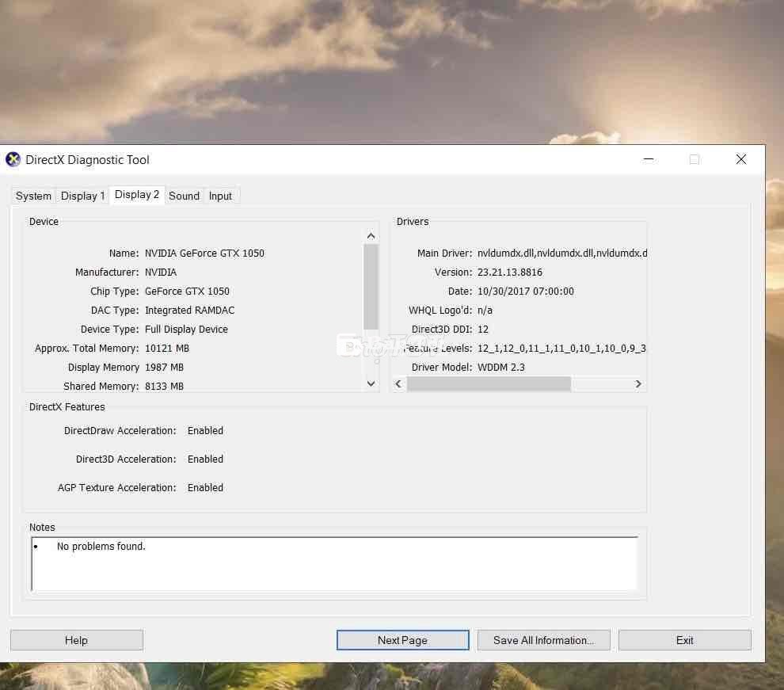Screen dimensions: 784x690
Task: Click the Manufacturer value NVIDIA
Action: click(x=161, y=273)
